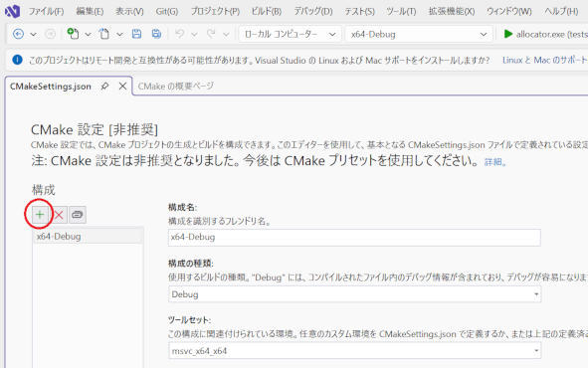Click the Undo arrow in toolbar
Viewport: 588px width, 368px height.
coord(180,34)
